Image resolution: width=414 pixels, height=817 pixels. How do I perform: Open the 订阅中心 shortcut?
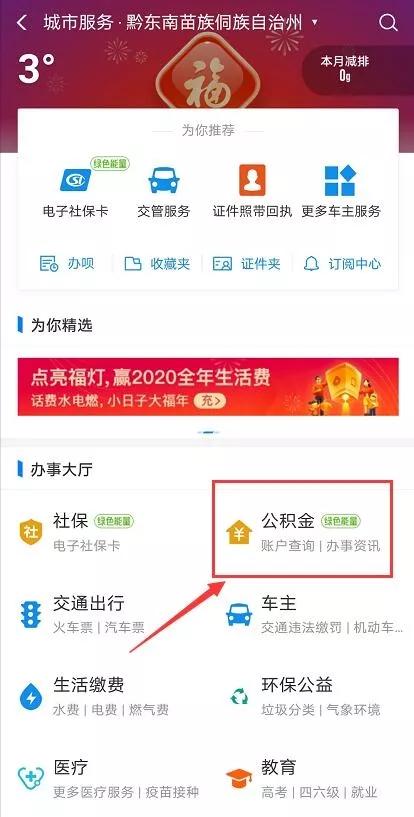point(343,264)
